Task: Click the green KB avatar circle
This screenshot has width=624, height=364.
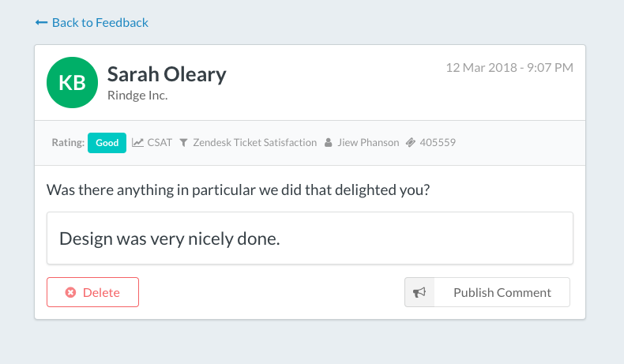Action: (73, 82)
